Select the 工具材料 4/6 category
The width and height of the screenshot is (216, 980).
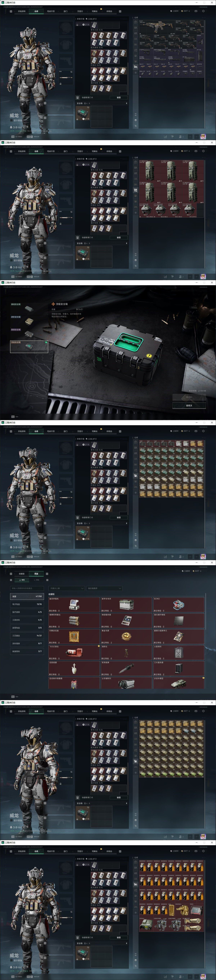coord(27,620)
